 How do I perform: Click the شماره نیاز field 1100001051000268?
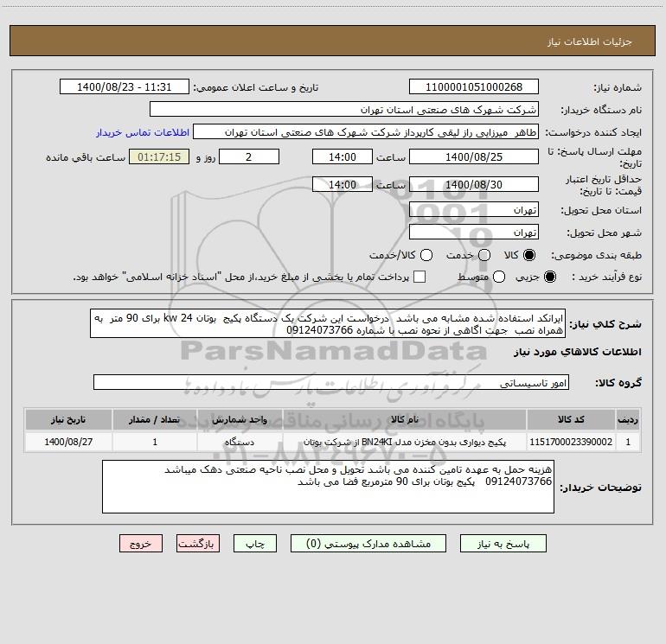point(474,87)
